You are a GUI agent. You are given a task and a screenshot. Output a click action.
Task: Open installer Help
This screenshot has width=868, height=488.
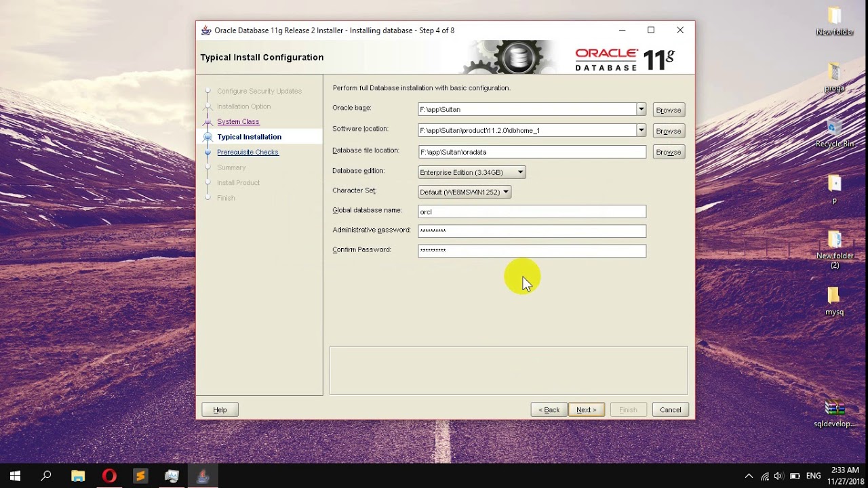point(220,409)
